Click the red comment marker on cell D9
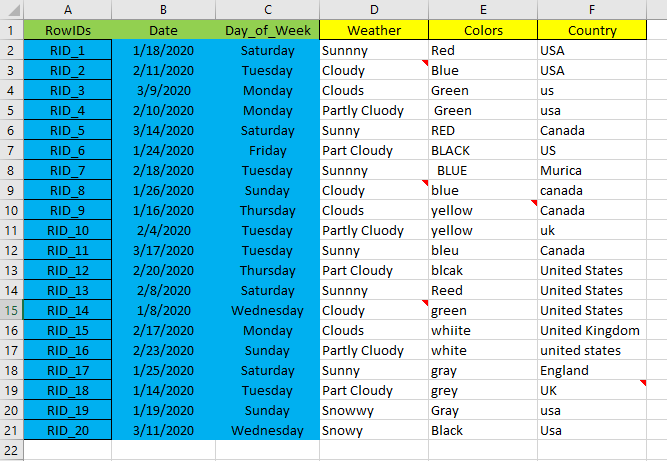667x461 pixels. (x=425, y=183)
